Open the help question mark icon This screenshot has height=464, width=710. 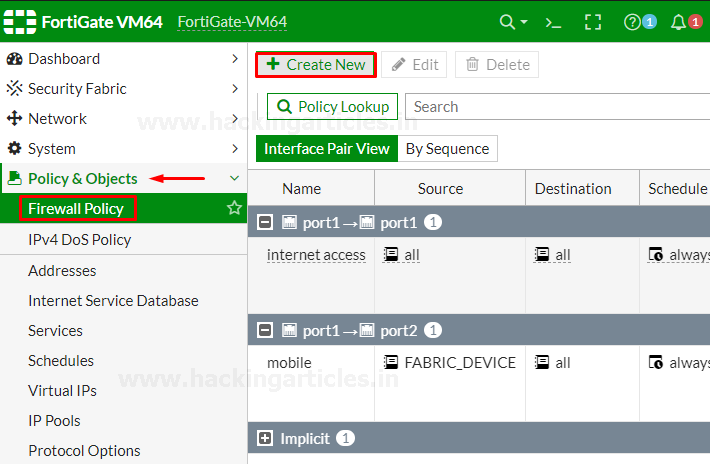pyautogui.click(x=632, y=22)
